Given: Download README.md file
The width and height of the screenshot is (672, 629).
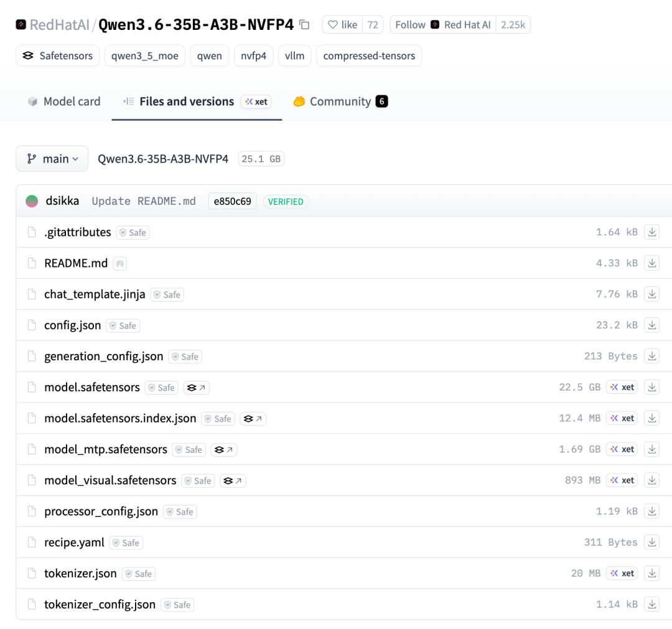Looking at the screenshot, I should click(652, 263).
